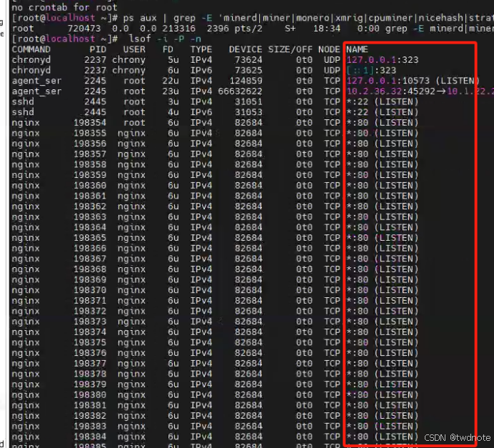This screenshot has height=448, width=494.
Task: Click nginx PID 198375
Action: (x=90, y=342)
